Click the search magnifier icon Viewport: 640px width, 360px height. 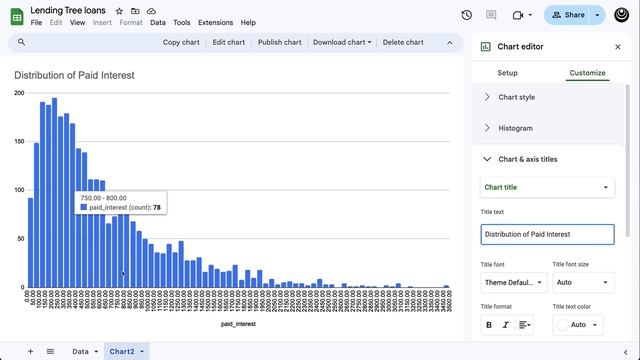[x=21, y=42]
